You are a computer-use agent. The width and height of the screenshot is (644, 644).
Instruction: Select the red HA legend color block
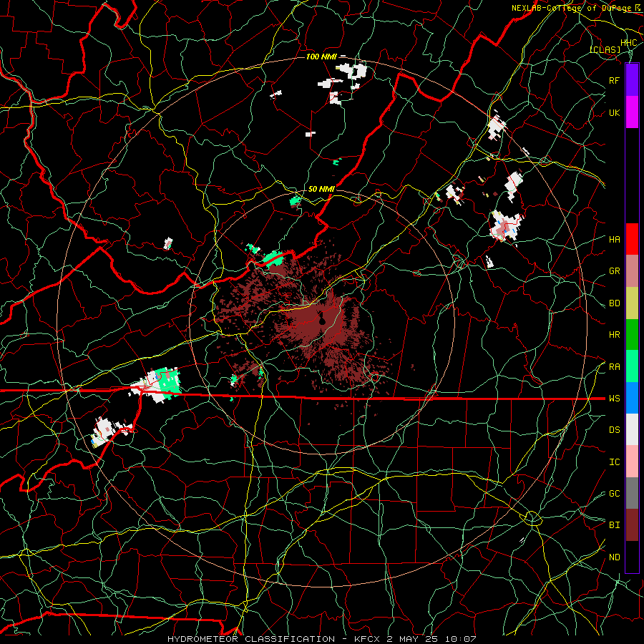[x=632, y=239]
